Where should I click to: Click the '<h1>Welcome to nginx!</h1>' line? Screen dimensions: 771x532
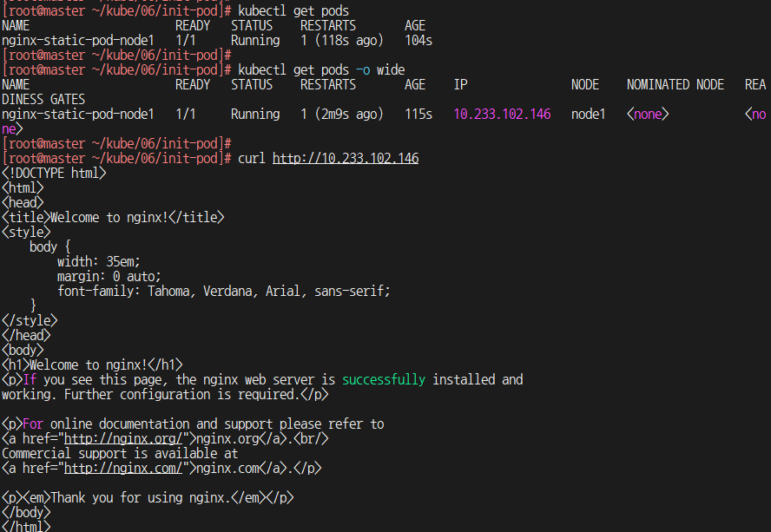point(92,365)
